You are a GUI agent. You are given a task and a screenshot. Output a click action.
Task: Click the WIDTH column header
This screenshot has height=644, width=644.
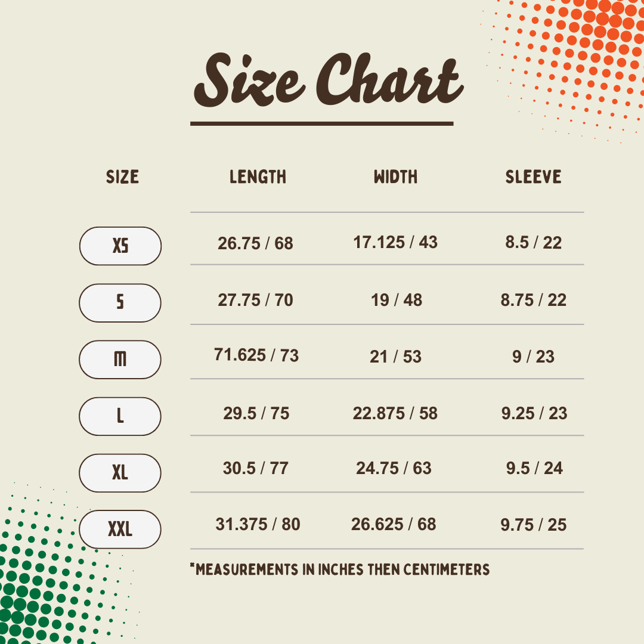(395, 177)
